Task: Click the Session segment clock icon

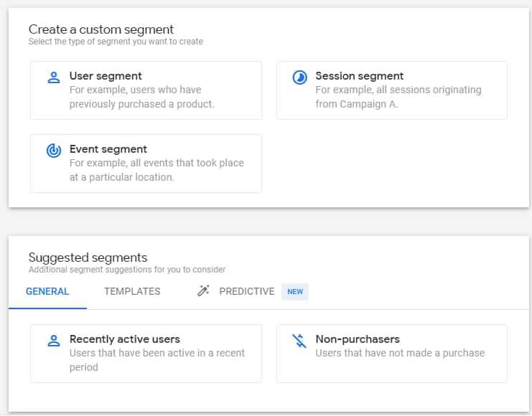Action: [299, 77]
